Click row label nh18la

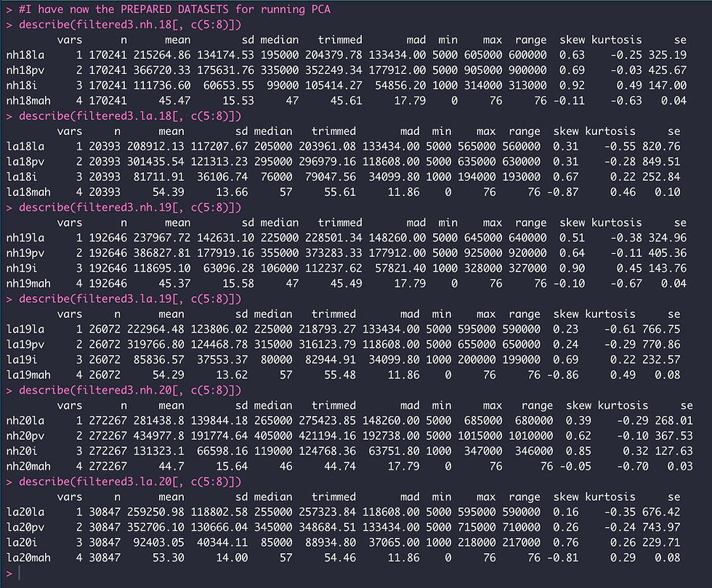point(25,55)
